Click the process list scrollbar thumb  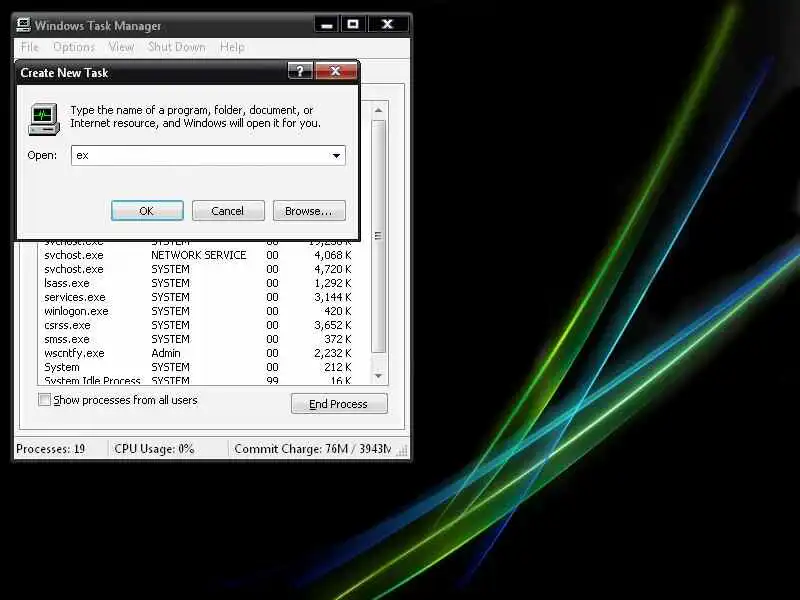pyautogui.click(x=378, y=236)
